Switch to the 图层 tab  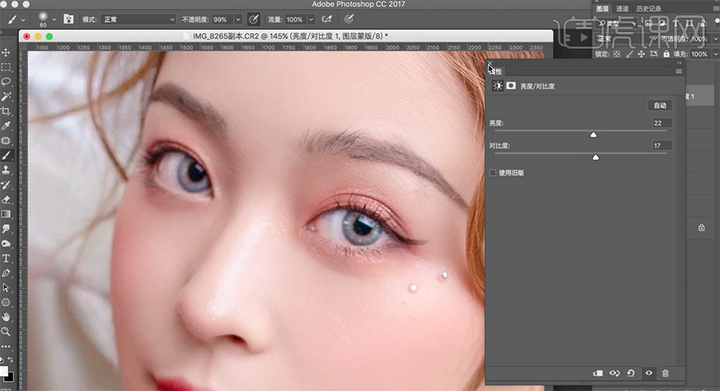pos(602,9)
